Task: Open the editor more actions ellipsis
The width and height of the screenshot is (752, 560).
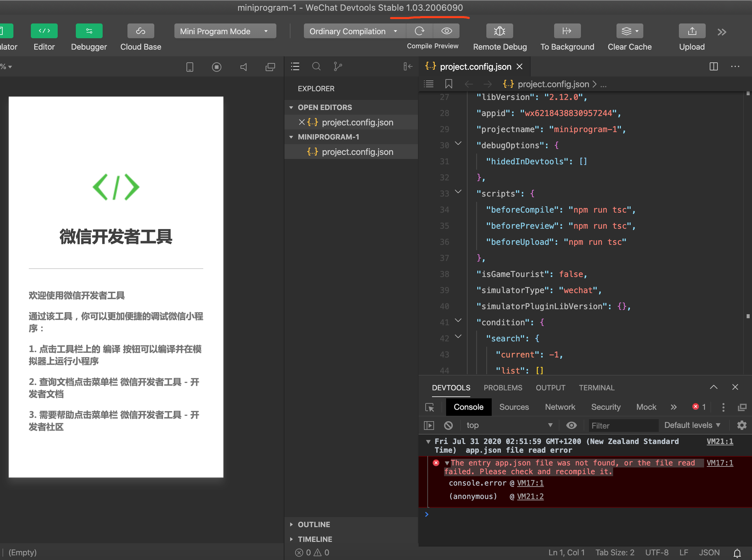Action: coord(735,66)
